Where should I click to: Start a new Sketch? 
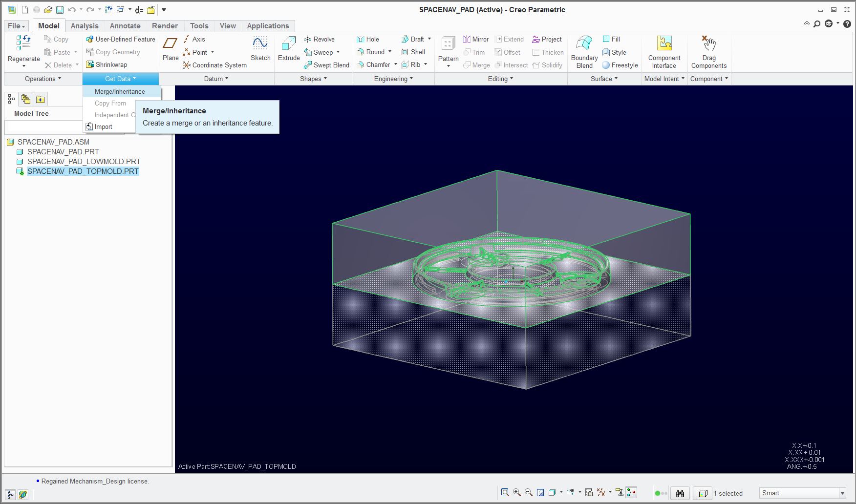pos(260,49)
